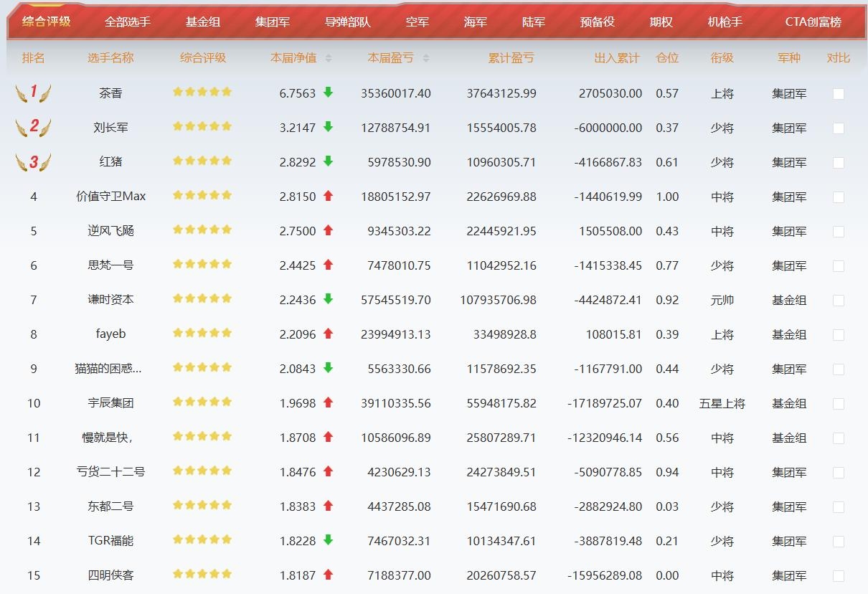Screen dimensions: 868x594
Task: Click the rank 2 laurel badge icon
Action: tap(33, 127)
